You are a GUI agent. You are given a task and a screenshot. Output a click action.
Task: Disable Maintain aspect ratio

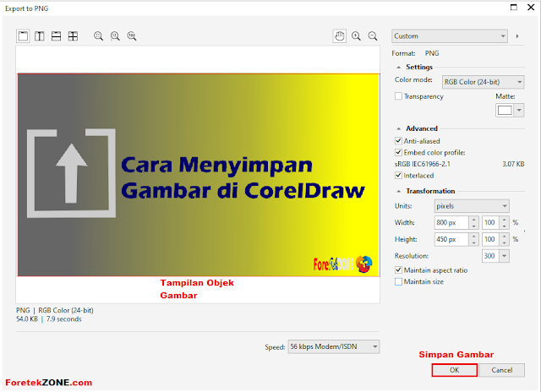coord(398,270)
